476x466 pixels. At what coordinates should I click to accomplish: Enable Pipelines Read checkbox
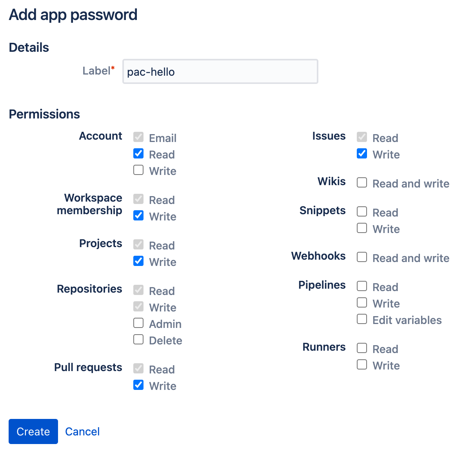(x=362, y=286)
